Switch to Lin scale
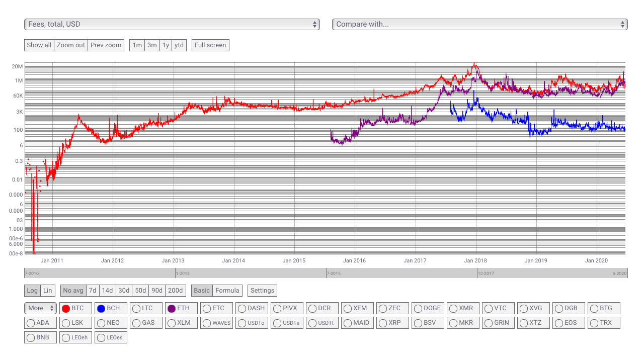The width and height of the screenshot is (644, 362). (48, 291)
